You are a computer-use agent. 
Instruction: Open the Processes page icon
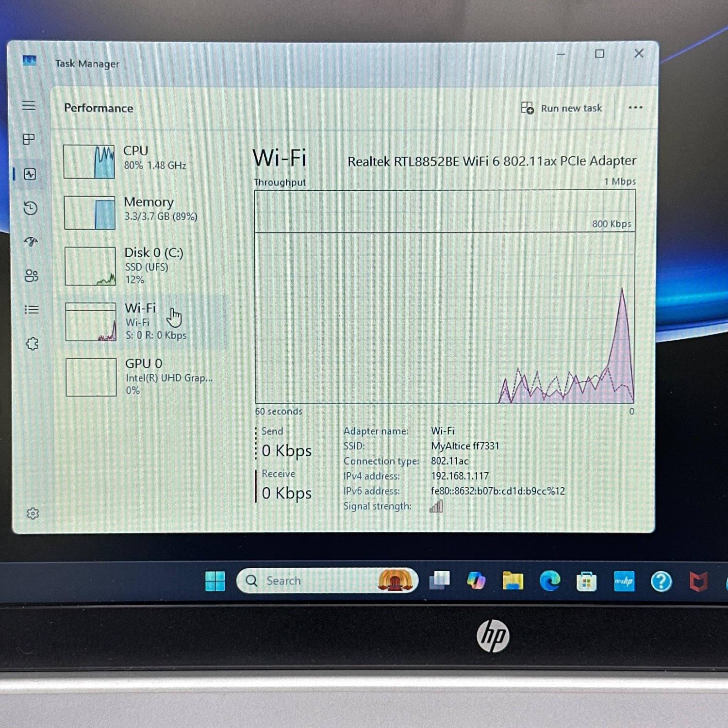(x=29, y=139)
